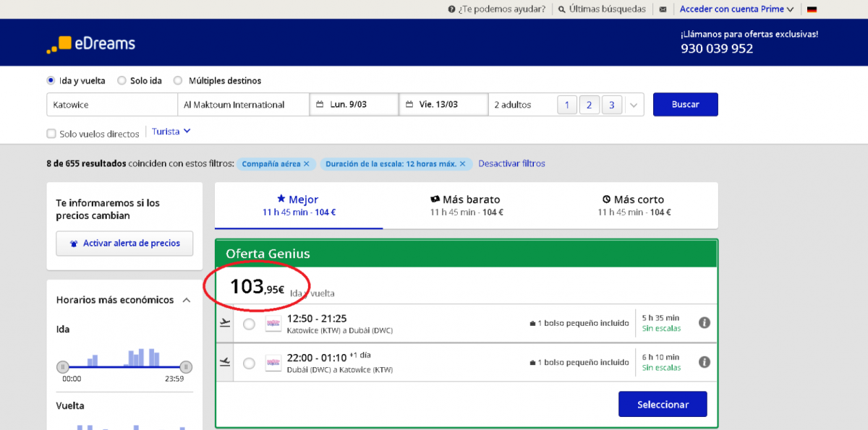
Task: Click the eDreams logo
Action: pyautogui.click(x=91, y=43)
